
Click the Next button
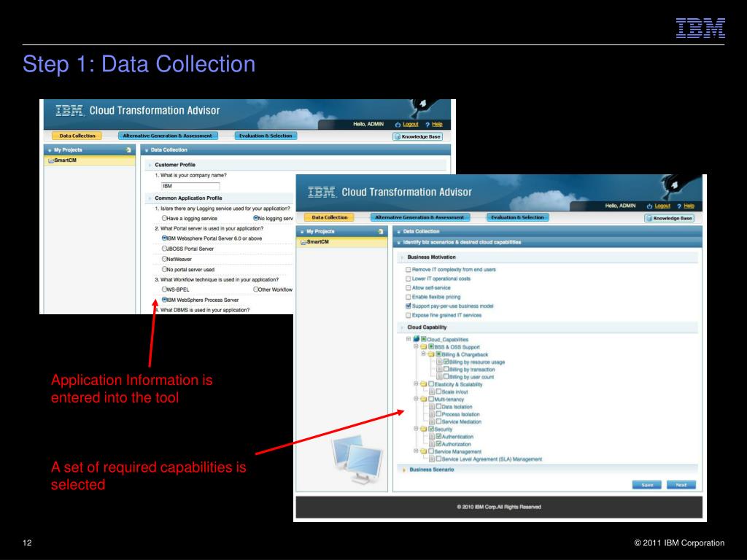681,485
